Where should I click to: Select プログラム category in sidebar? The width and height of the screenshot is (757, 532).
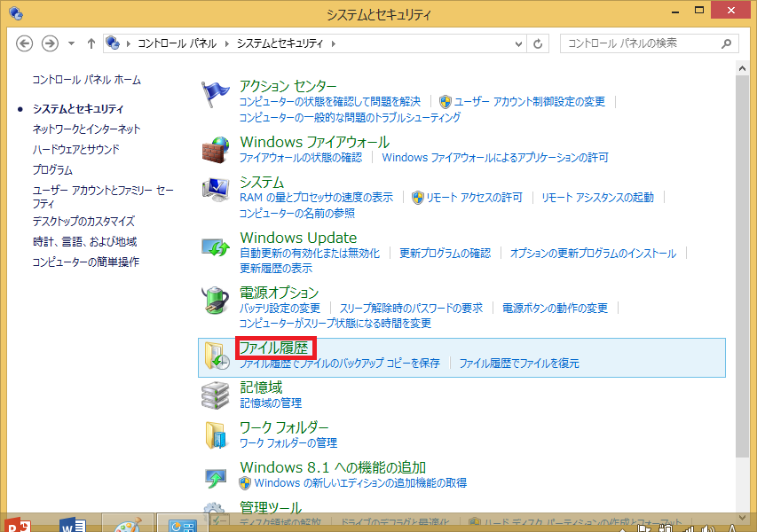pyautogui.click(x=52, y=169)
